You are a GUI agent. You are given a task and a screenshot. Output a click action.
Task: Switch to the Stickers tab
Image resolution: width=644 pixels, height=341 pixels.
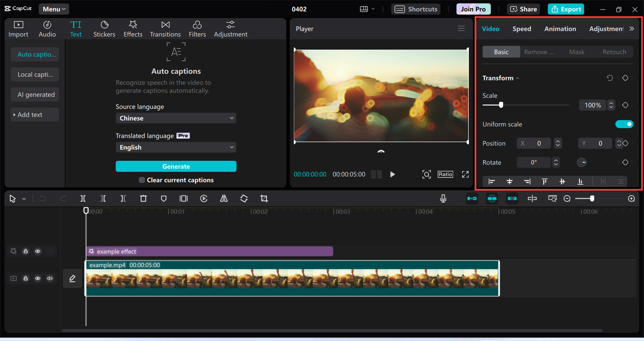coord(104,29)
